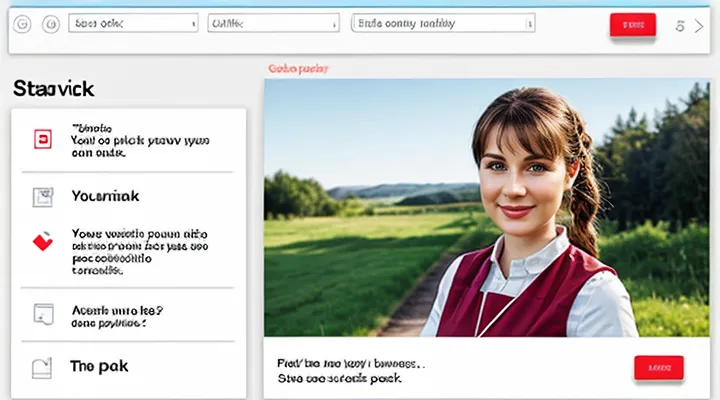Click the note icon in fourth sidebar row
Screen dimensions: 720x400
[x=42, y=313]
